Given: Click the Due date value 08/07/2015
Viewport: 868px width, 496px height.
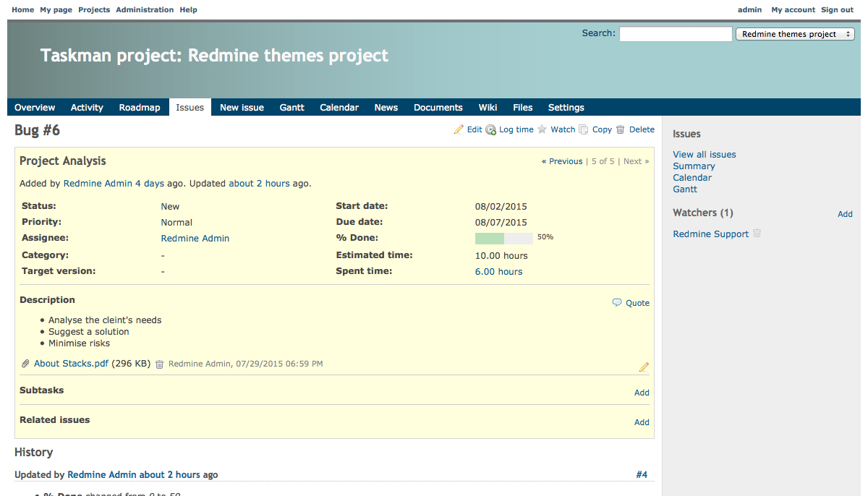Looking at the screenshot, I should (501, 223).
